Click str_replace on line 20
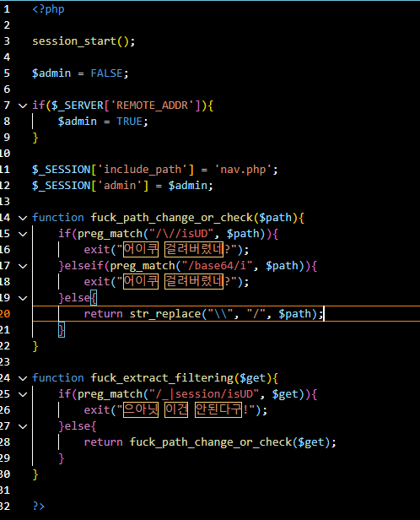Viewport: 420px width, 520px height. pyautogui.click(x=165, y=314)
